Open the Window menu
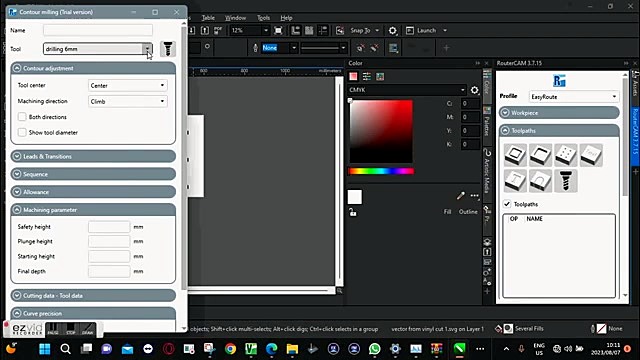The image size is (640, 360). 236,18
